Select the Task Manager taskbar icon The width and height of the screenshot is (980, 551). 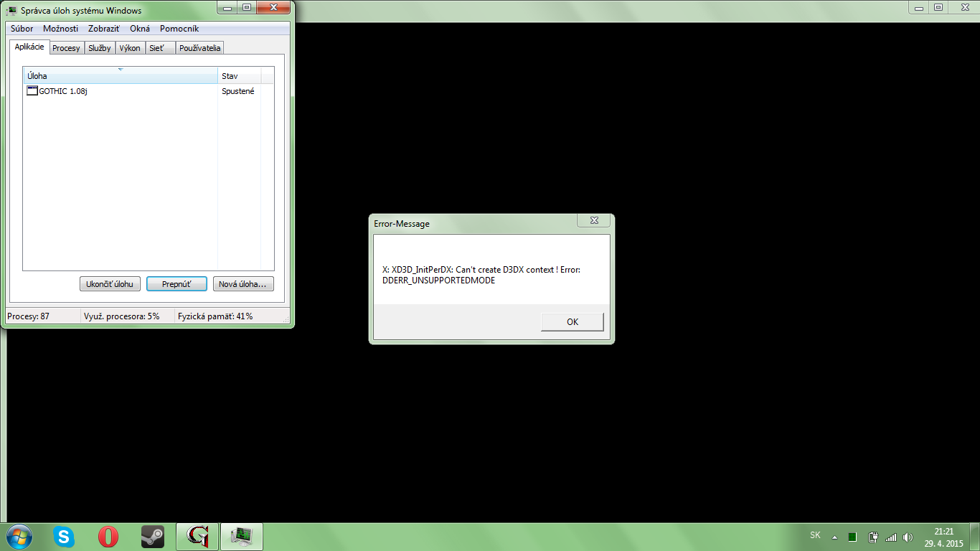click(x=241, y=536)
